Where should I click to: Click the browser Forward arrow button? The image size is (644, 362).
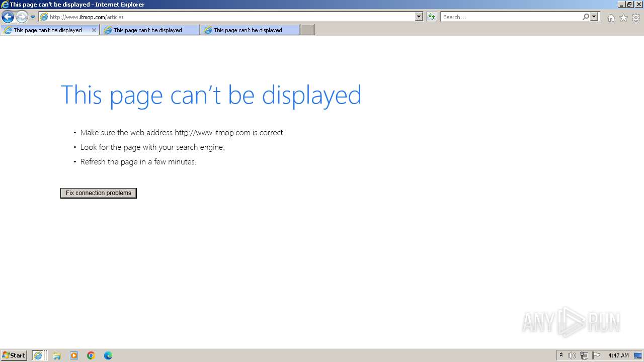[x=22, y=17]
